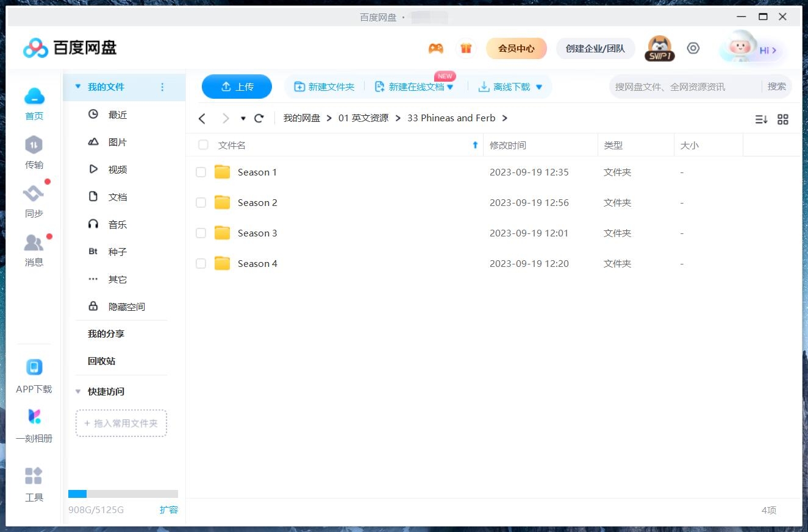The height and width of the screenshot is (532, 808).
Task: Select the 同步 (Sync) icon in sidebar
Action: pyautogui.click(x=34, y=200)
